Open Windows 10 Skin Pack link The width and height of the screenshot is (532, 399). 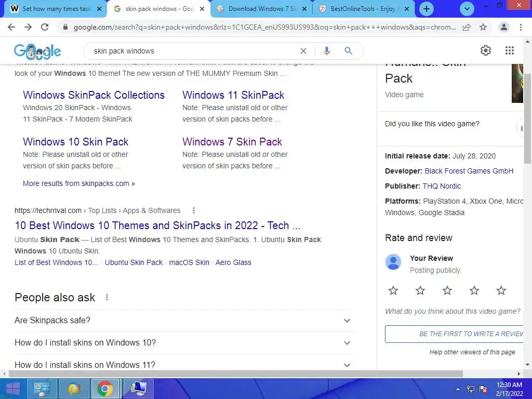pos(76,141)
